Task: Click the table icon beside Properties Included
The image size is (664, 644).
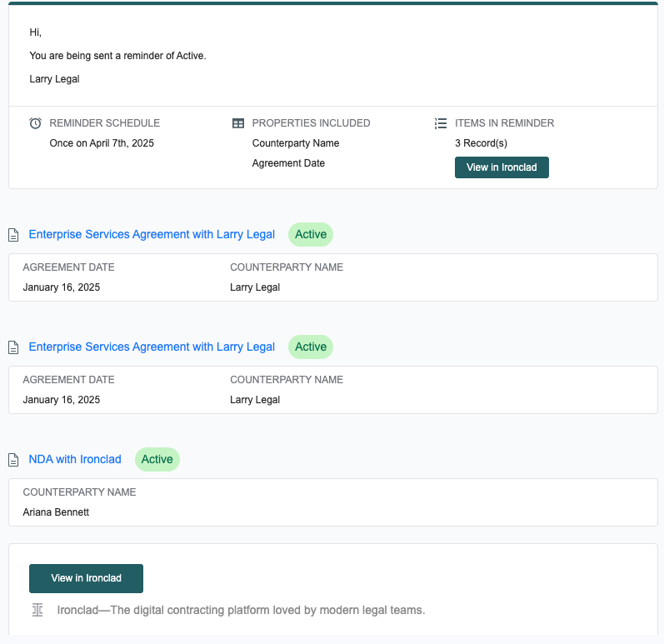Action: [238, 123]
